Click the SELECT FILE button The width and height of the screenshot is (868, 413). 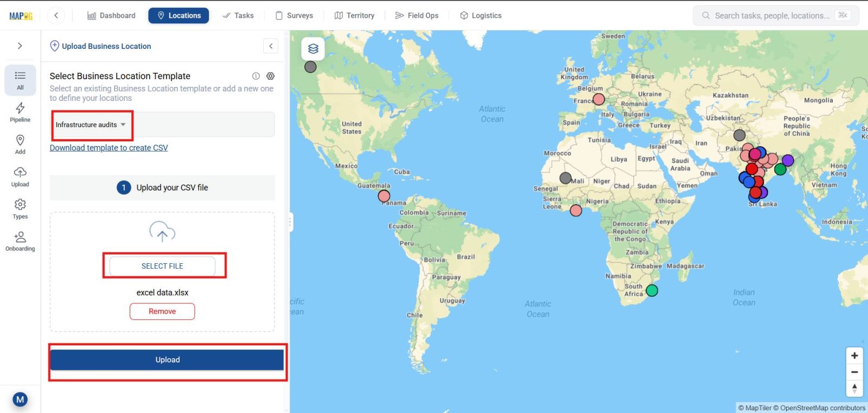[162, 266]
